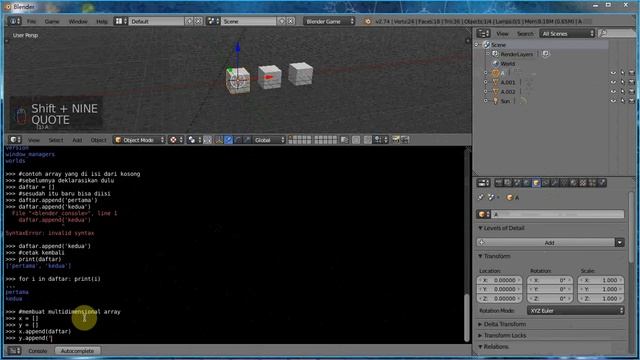Toggle visibility eye for A.001
This screenshot has width=640, height=360.
coord(613,82)
